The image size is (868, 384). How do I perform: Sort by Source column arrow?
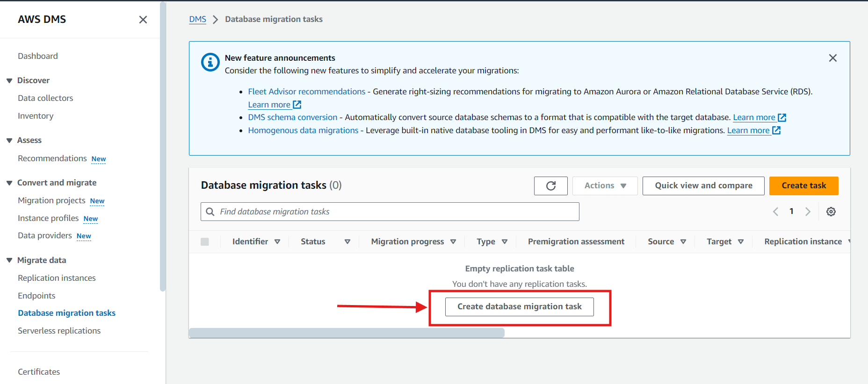click(683, 242)
